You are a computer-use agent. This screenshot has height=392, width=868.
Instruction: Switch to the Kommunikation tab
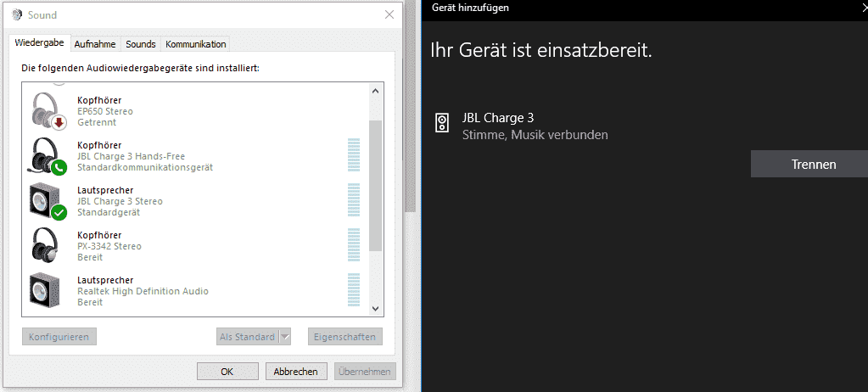point(195,44)
